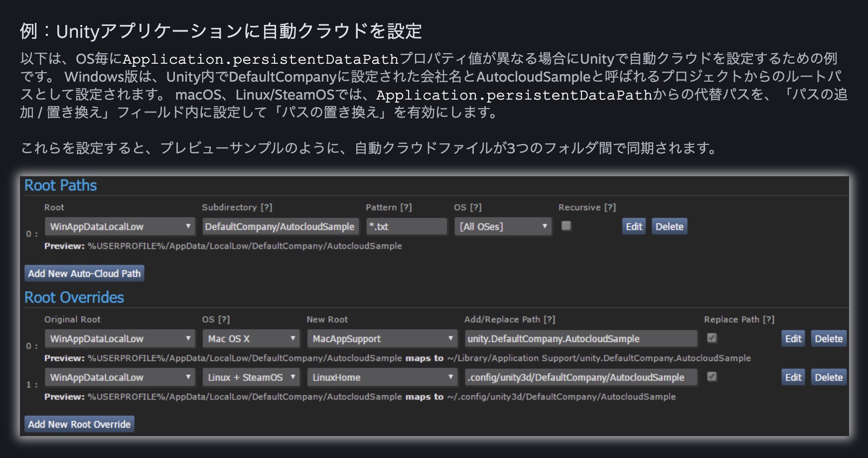Screen dimensions: 868x458
Task: Toggle the Recursive checkbox in Root Paths
Action: (x=566, y=226)
